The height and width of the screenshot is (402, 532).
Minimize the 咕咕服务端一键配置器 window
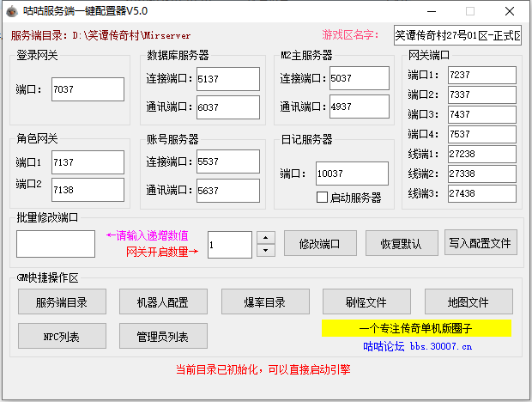[432, 11]
